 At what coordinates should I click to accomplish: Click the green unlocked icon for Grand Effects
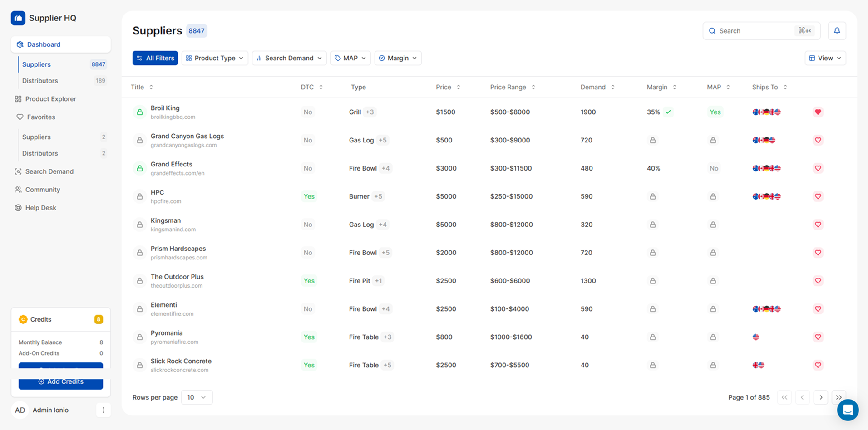click(140, 168)
